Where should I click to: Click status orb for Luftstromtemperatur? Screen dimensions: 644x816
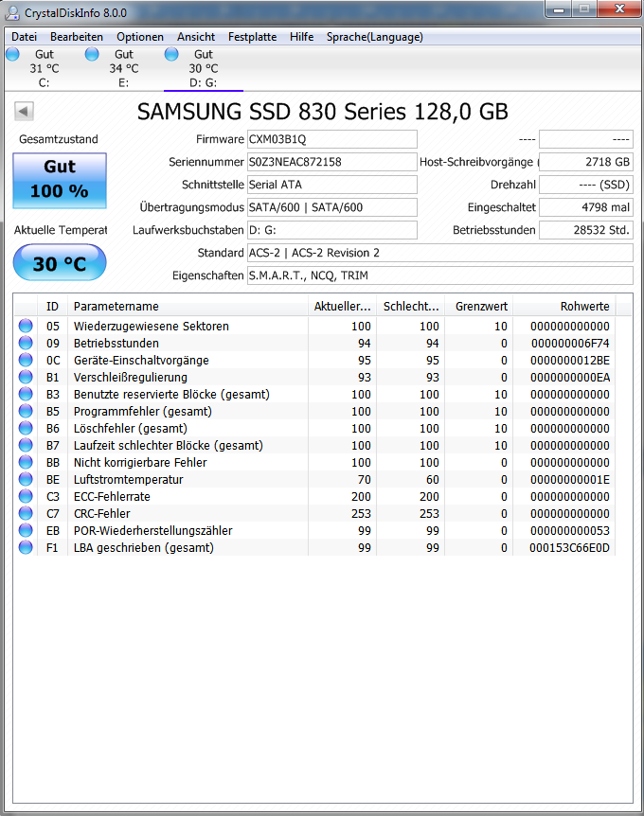coord(26,479)
